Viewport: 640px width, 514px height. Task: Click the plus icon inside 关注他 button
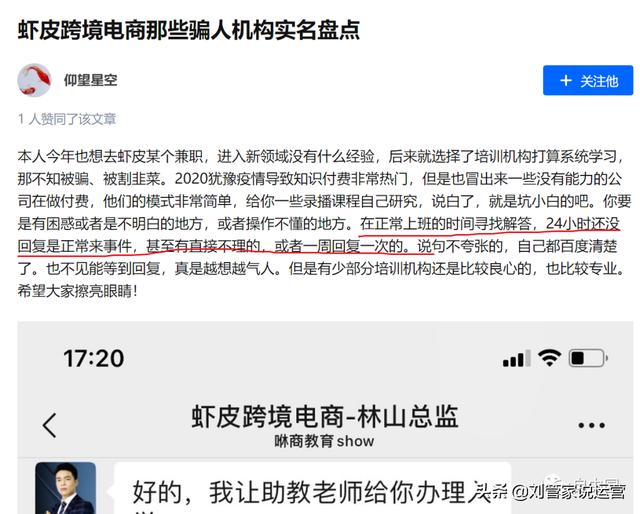(x=565, y=80)
